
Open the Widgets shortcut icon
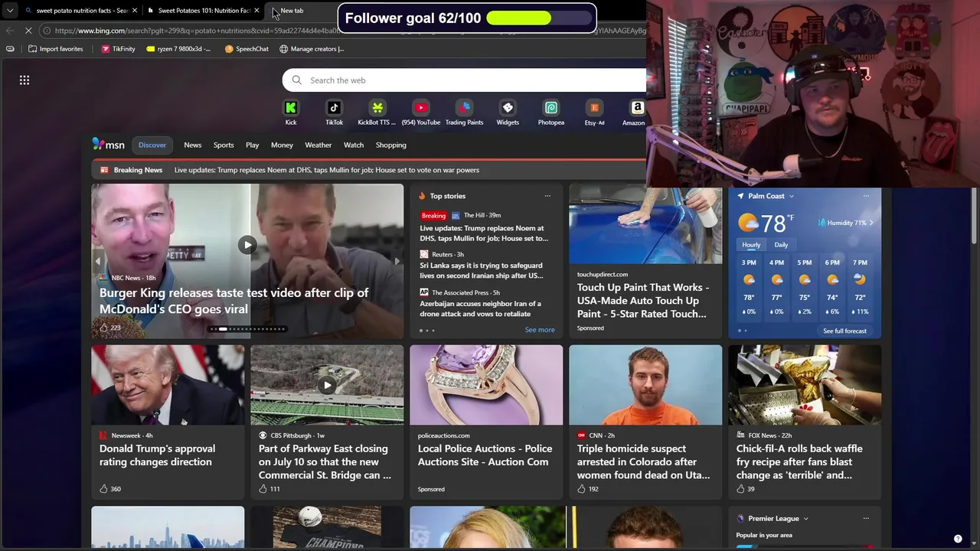[508, 108]
